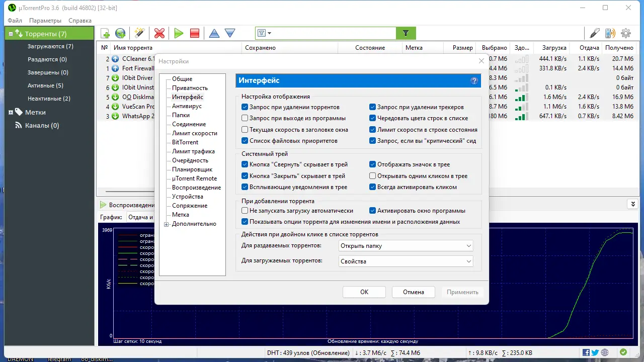Open the Файл menu
644x362 pixels.
click(15, 21)
